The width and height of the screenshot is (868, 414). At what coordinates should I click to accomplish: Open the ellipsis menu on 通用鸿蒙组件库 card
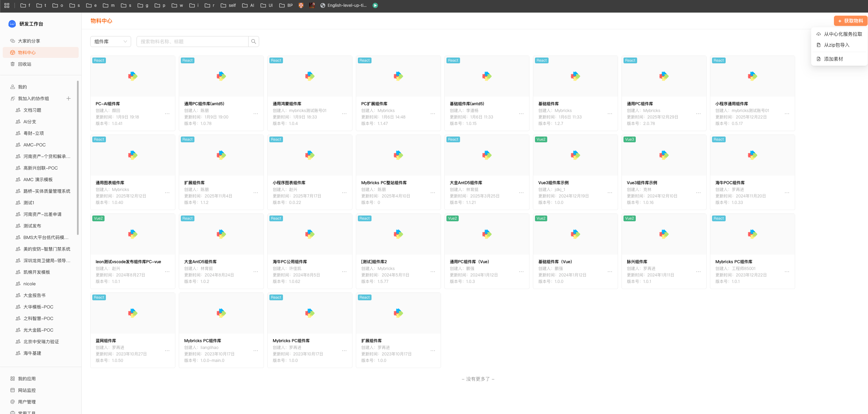[x=344, y=114]
